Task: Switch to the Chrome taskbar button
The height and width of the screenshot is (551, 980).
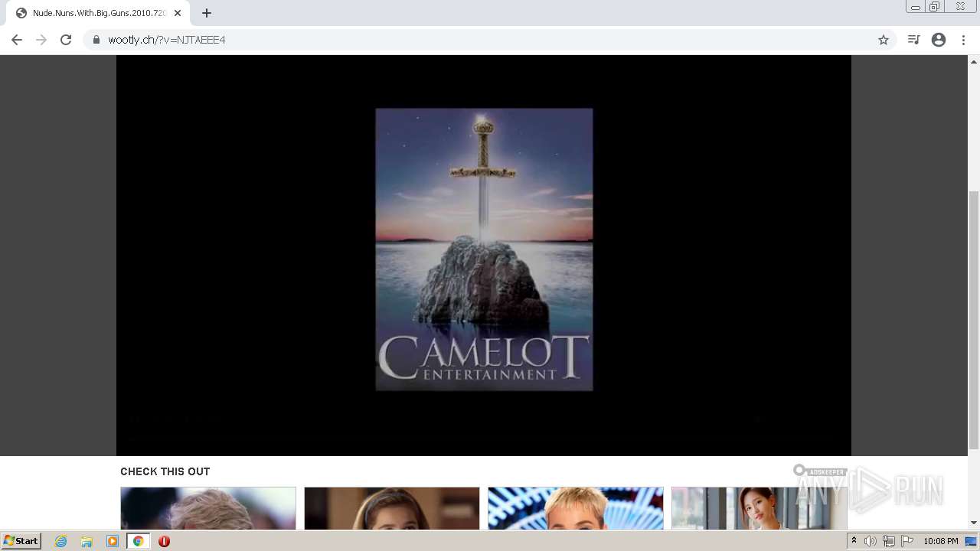Action: coord(139,541)
